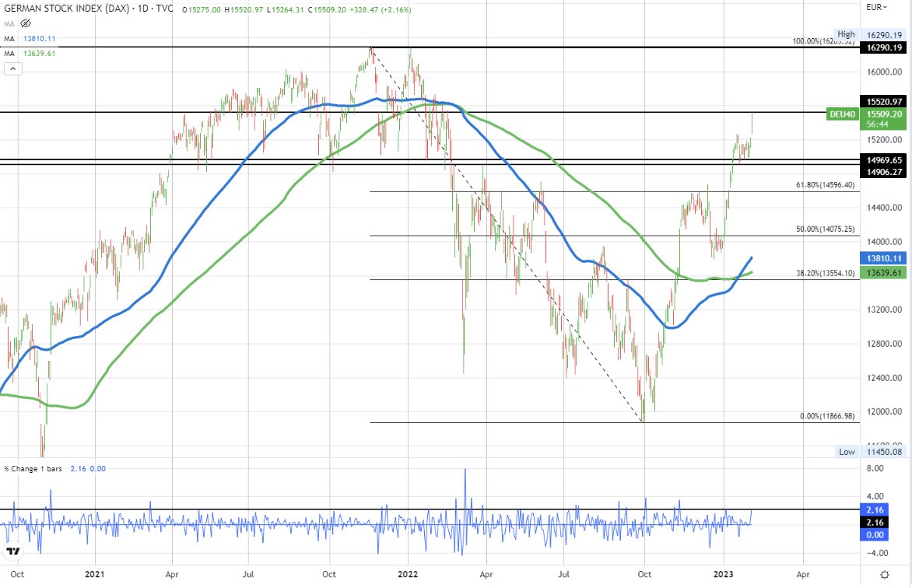Open the EUR currency dropdown

pos(877,7)
